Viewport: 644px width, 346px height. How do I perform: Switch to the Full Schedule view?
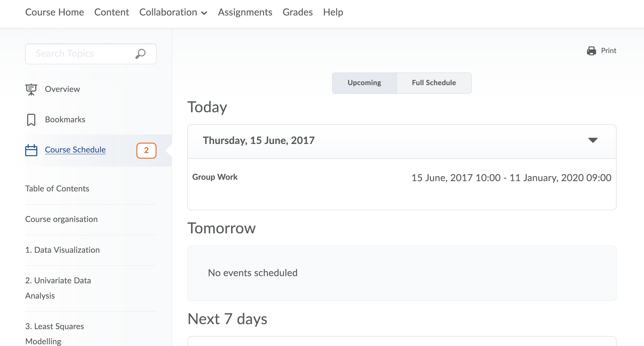coord(434,83)
